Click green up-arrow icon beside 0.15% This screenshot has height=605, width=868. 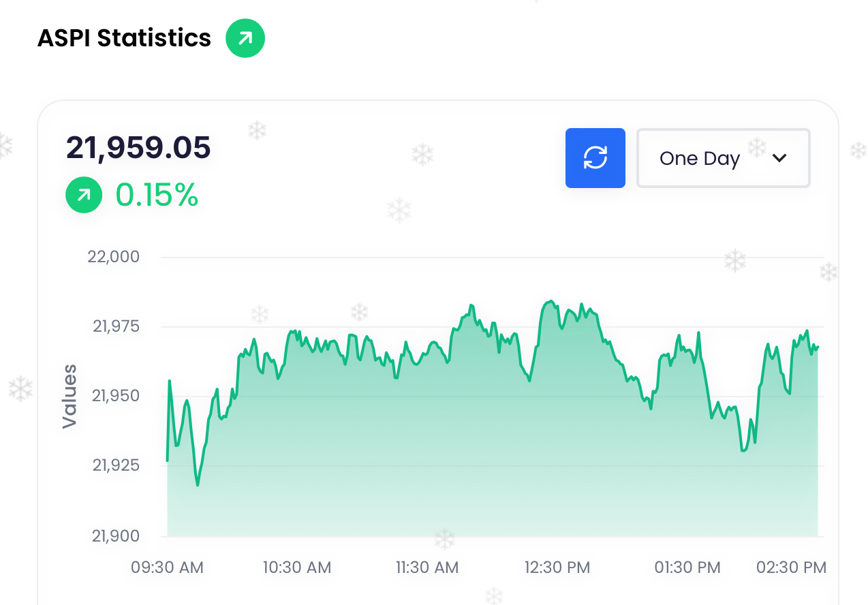[84, 196]
